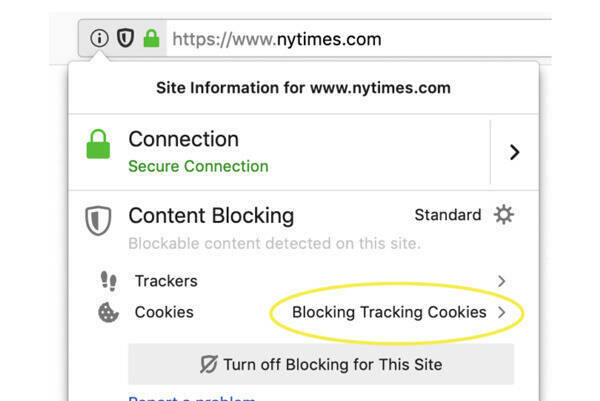
Task: Select the Trackers entry label
Action: [166, 282]
